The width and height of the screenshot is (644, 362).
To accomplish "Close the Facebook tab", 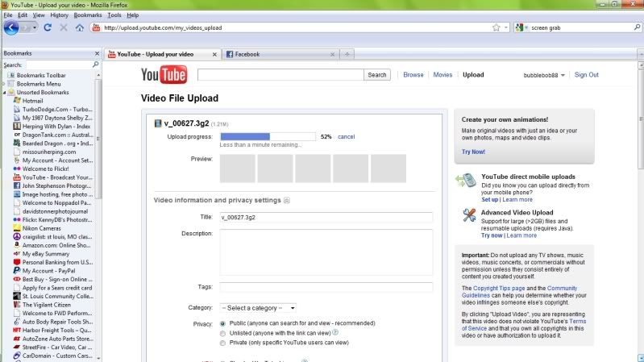I will point(332,54).
